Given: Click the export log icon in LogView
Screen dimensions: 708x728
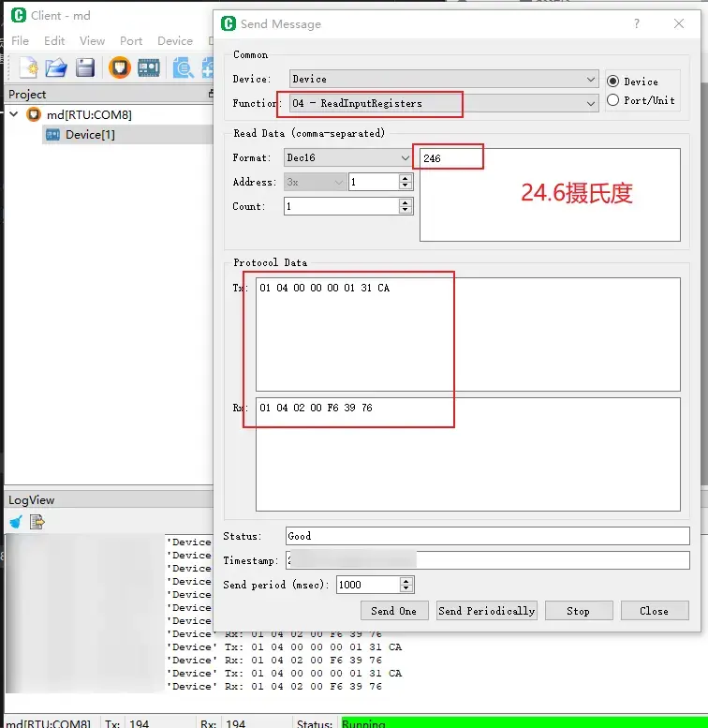Looking at the screenshot, I should click(x=37, y=522).
